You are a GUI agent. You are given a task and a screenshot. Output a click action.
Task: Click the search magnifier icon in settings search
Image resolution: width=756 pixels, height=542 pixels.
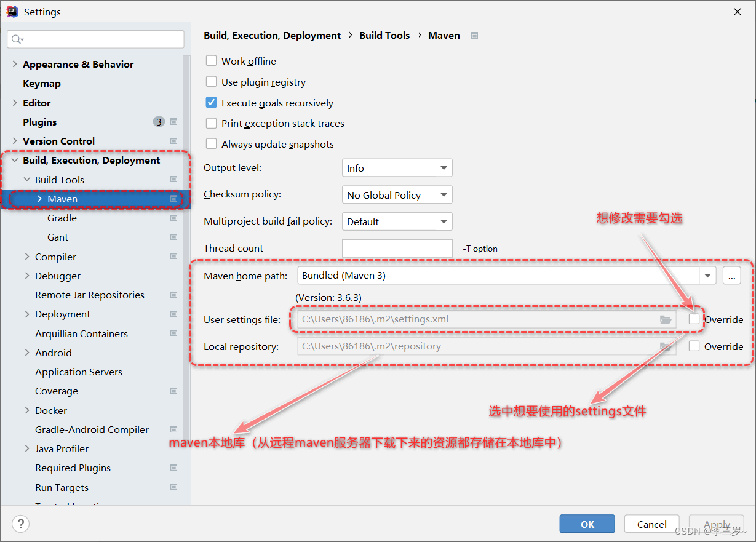point(17,39)
